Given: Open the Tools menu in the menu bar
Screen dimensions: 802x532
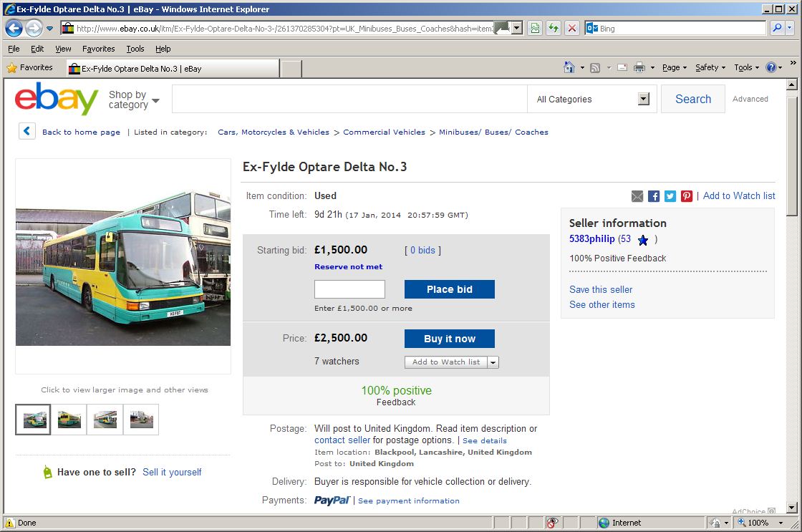Looking at the screenshot, I should [x=135, y=49].
